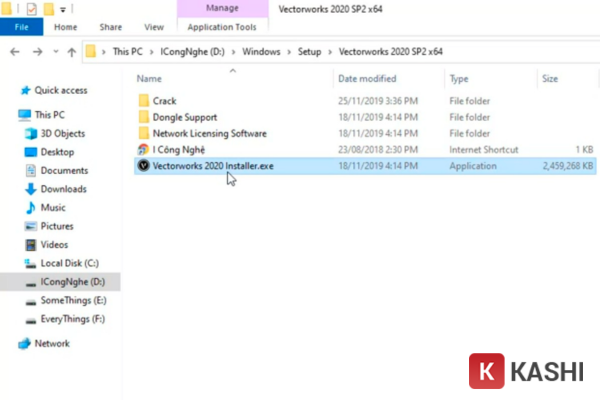The image size is (600, 400).
Task: Click This PC in the address bar
Action: pos(127,52)
